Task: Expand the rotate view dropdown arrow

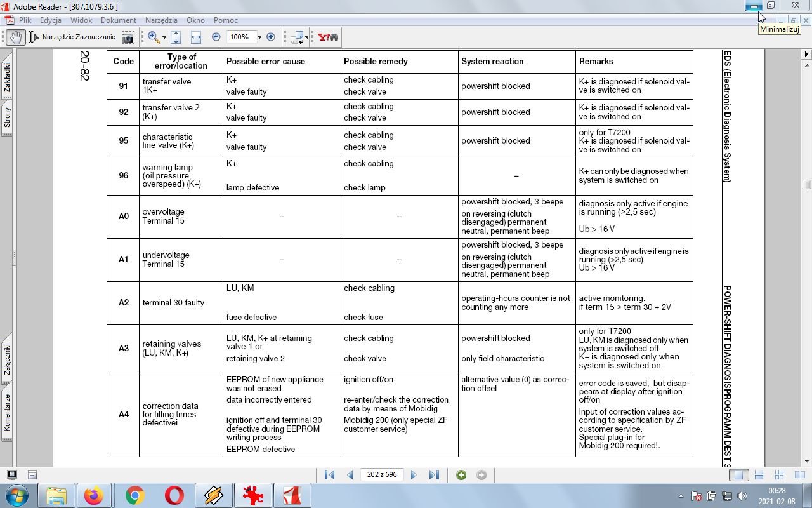Action: pos(307,37)
